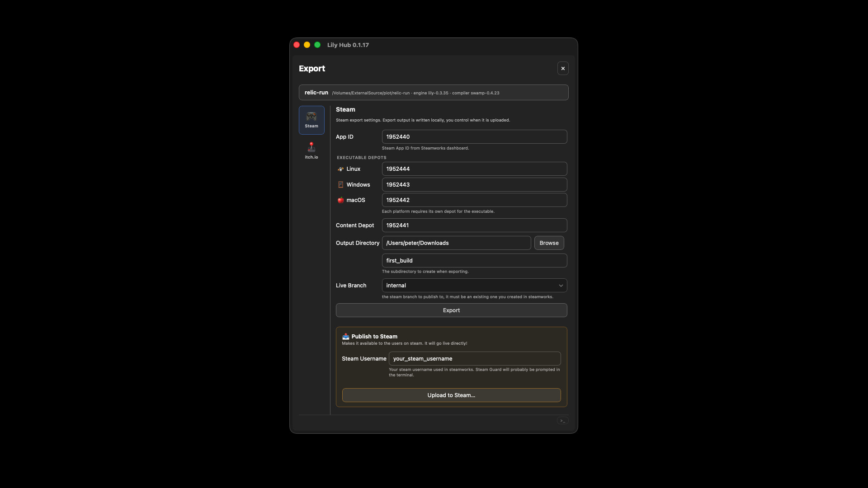This screenshot has width=868, height=488.
Task: Click the red window close button
Action: (x=297, y=45)
